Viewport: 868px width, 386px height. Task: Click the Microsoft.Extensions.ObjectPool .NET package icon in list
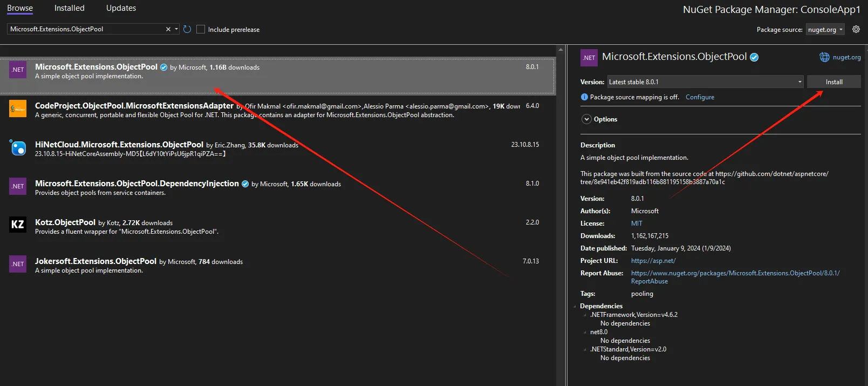coord(18,70)
